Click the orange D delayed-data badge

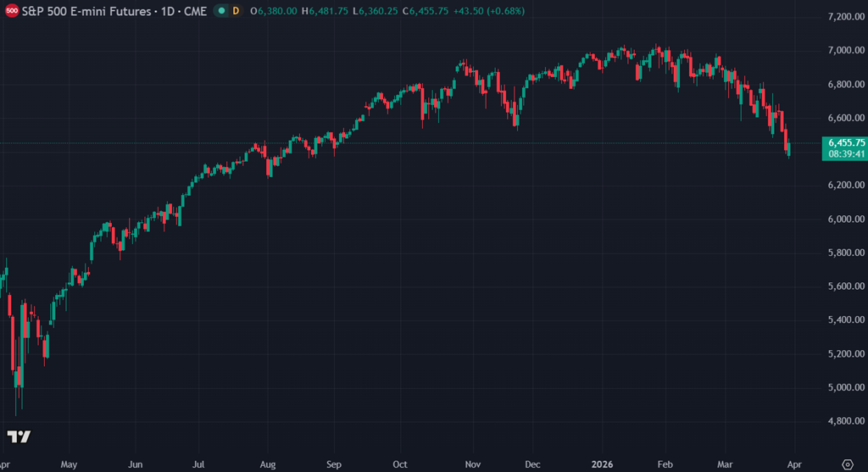pos(236,11)
